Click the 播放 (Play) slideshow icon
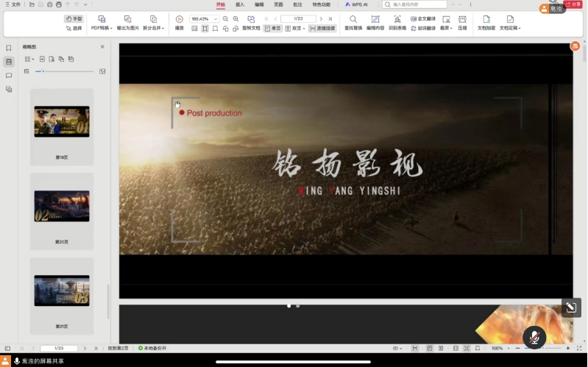This screenshot has width=588, height=367. (179, 19)
